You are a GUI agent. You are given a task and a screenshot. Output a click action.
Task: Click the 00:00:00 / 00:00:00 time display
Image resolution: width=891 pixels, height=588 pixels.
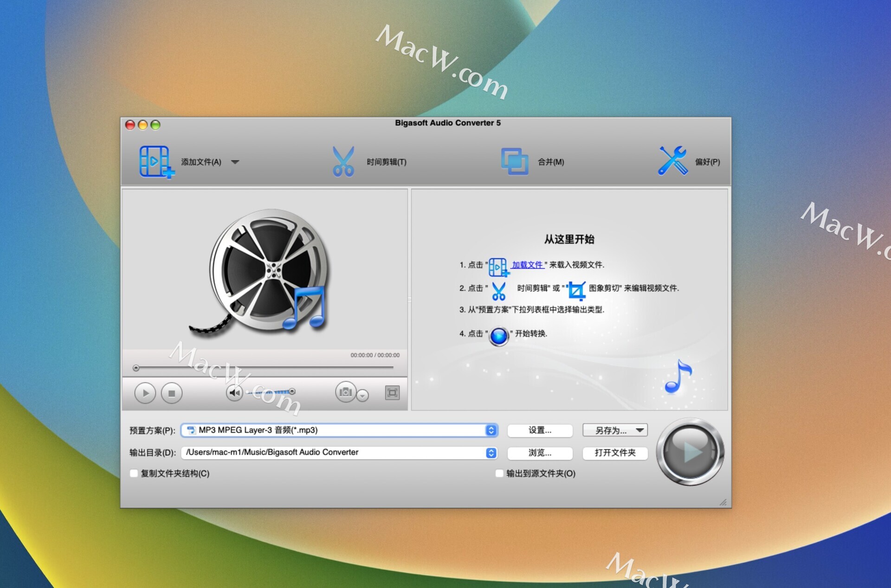pyautogui.click(x=375, y=355)
